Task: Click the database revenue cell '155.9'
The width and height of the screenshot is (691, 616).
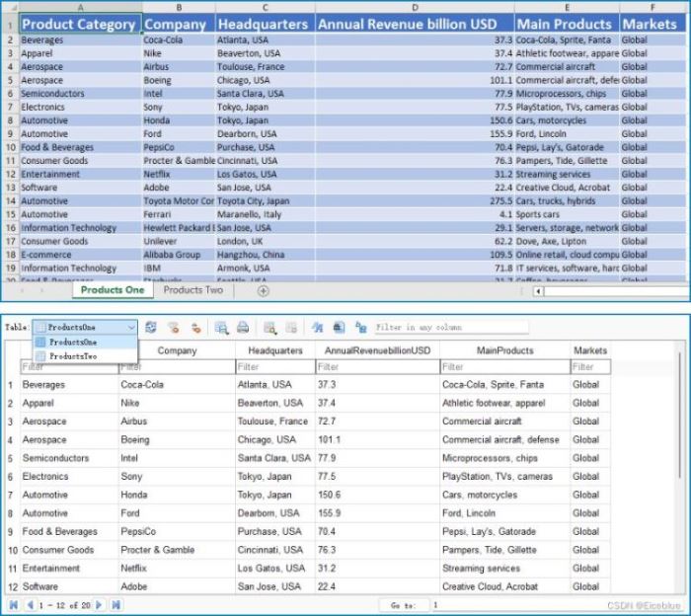Action: click(x=378, y=513)
